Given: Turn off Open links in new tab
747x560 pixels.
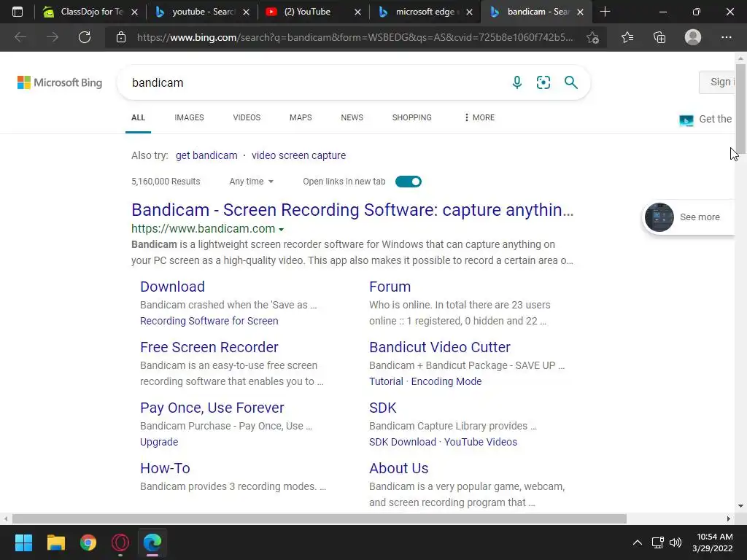Looking at the screenshot, I should 409,182.
